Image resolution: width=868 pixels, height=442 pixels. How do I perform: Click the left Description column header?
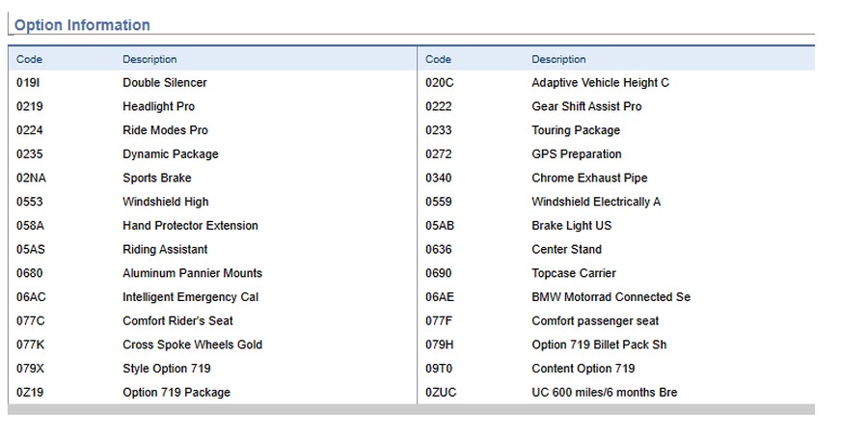(x=149, y=59)
